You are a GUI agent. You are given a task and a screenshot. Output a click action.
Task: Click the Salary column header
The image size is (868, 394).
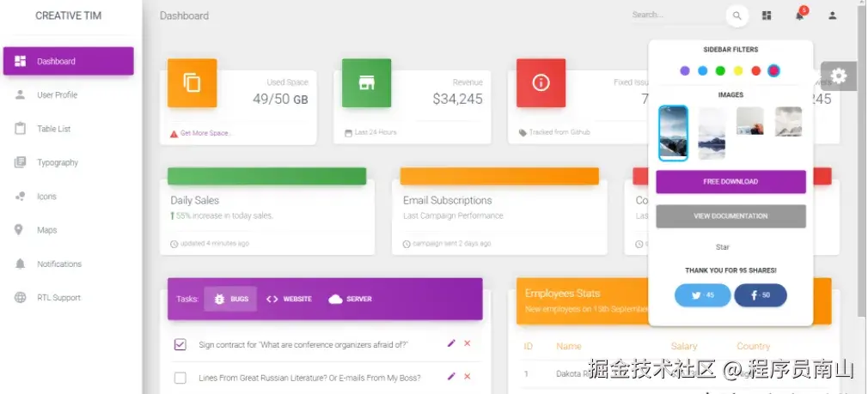click(684, 347)
